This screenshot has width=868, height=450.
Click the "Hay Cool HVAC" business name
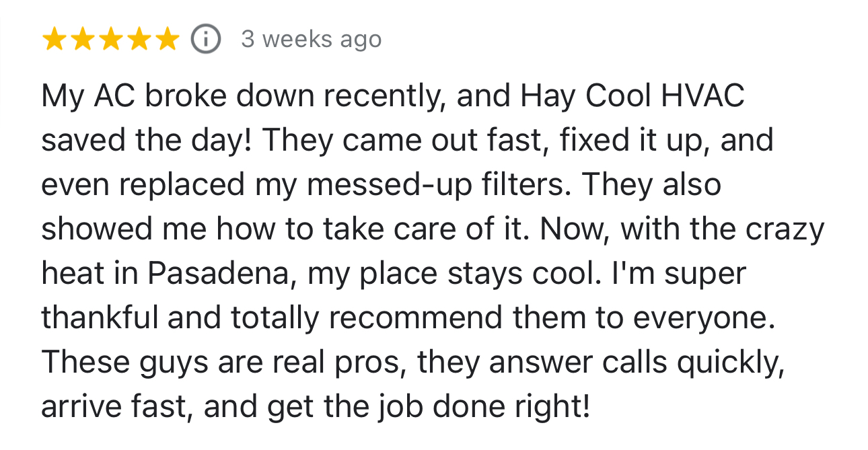click(x=632, y=96)
